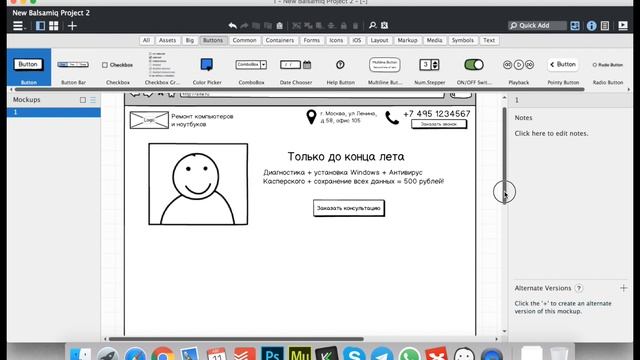The height and width of the screenshot is (360, 640).
Task: Select the Common library tab
Action: coord(244,40)
